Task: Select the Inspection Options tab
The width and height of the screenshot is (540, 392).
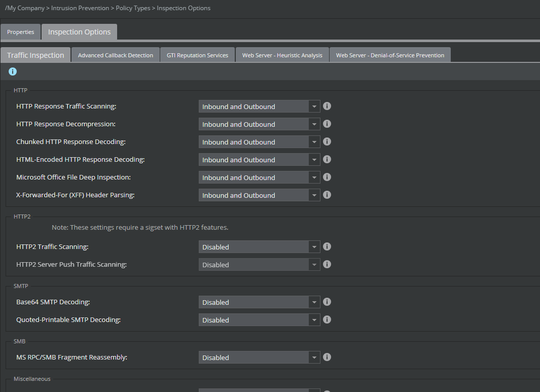Action: (79, 32)
